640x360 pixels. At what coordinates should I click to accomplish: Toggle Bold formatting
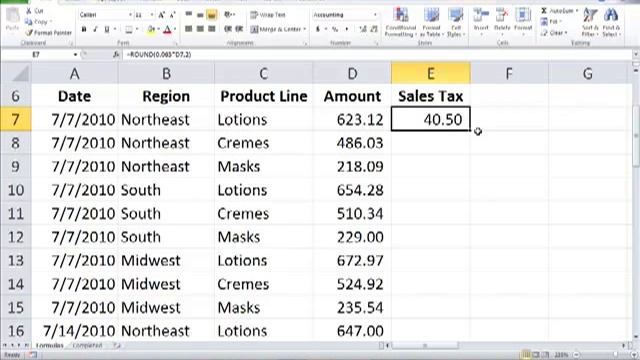(x=84, y=29)
